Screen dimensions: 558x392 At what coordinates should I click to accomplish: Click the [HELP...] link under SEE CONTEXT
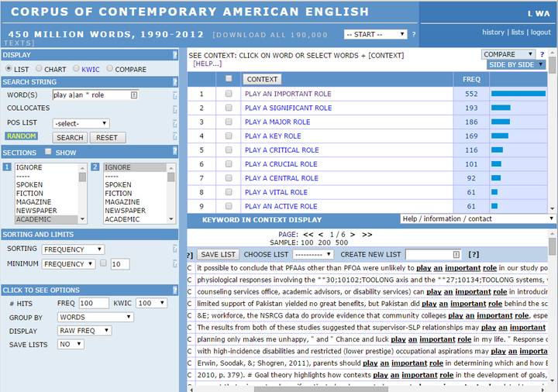[208, 64]
